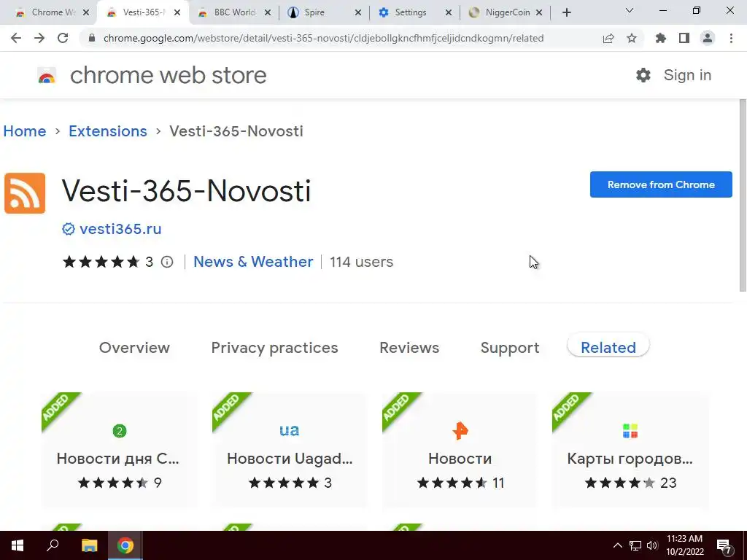Open the Support tab

(x=510, y=348)
